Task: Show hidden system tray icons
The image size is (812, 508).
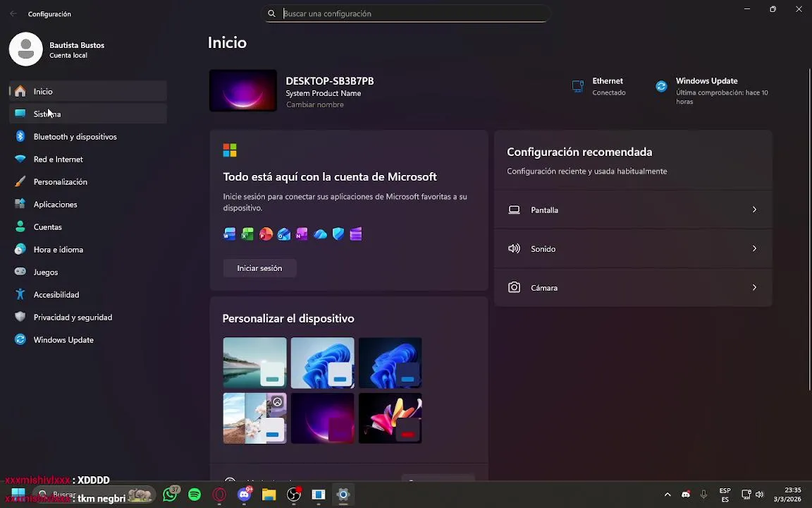Action: (668, 495)
